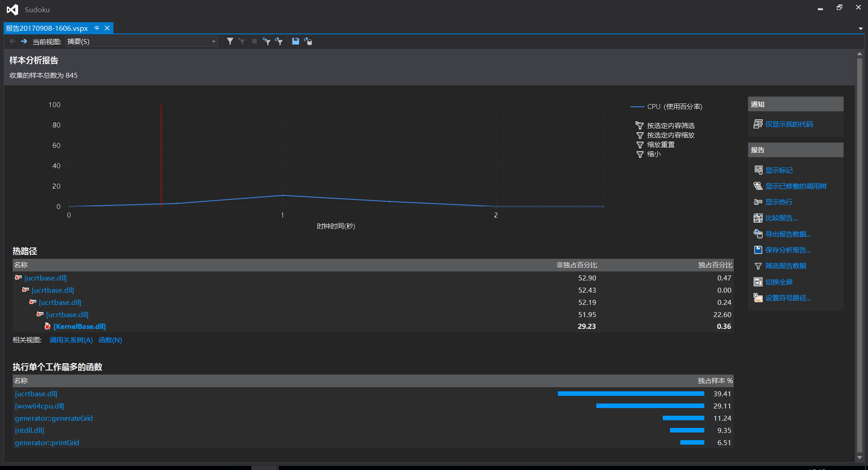The width and height of the screenshot is (868, 470).
Task: Click the funnel with right curved arrow icon
Action: tap(279, 41)
